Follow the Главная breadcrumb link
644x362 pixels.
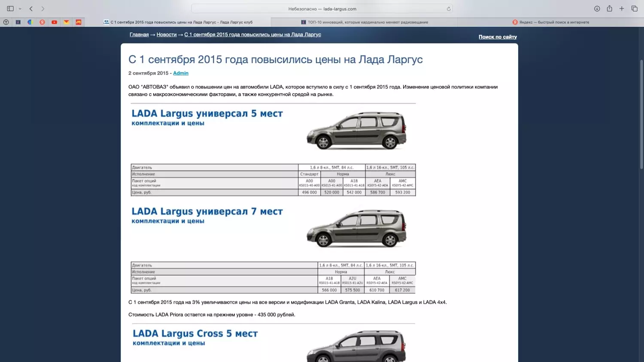[139, 34]
